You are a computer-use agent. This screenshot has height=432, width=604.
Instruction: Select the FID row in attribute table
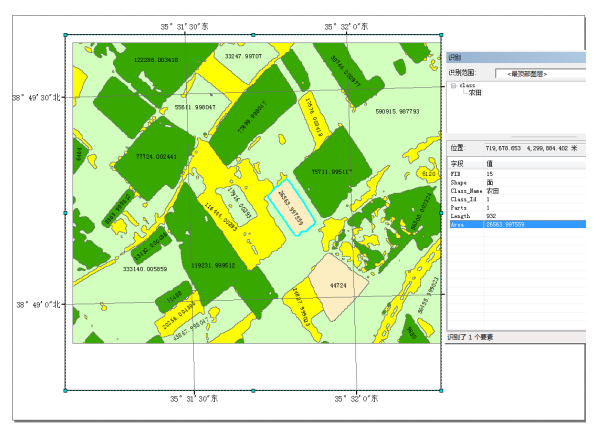pyautogui.click(x=517, y=174)
